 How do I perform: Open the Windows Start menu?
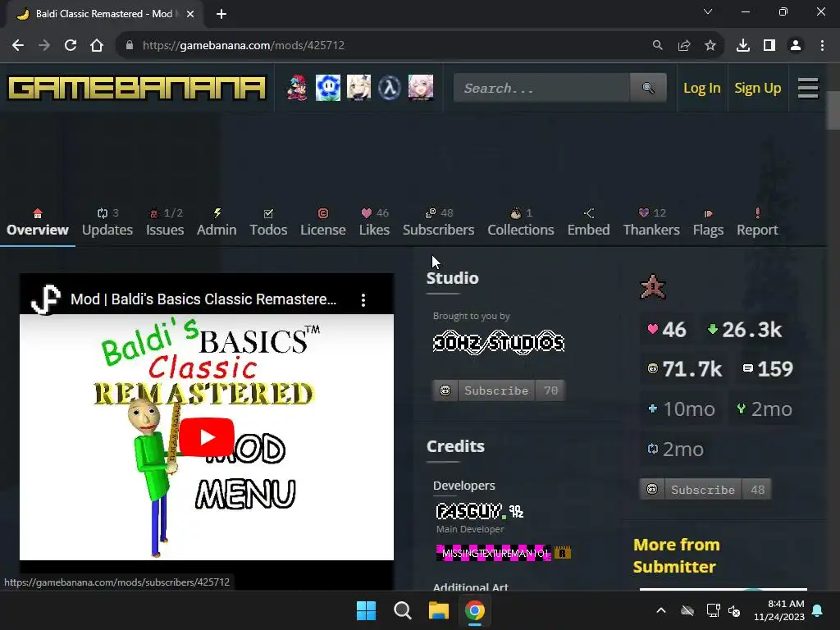tap(367, 610)
